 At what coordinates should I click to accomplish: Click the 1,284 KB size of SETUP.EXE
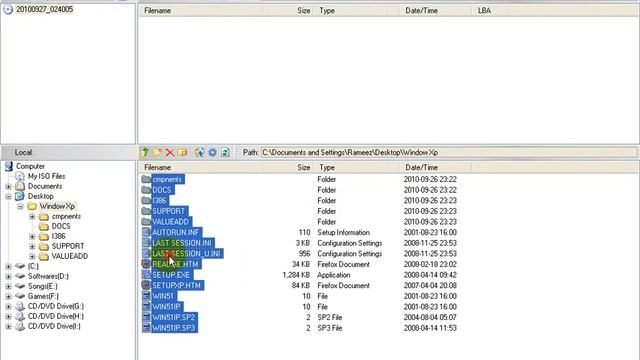(296, 275)
